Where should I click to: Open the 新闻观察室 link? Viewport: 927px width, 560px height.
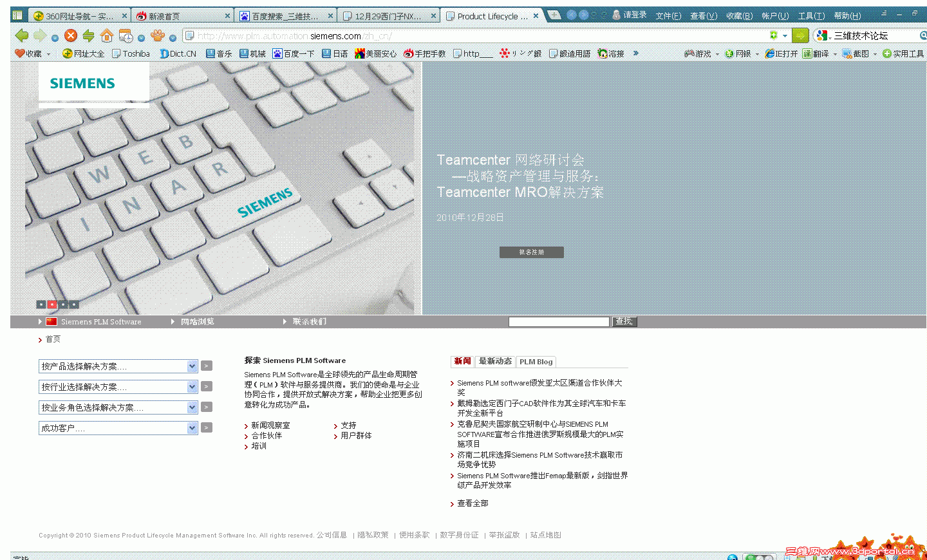[x=270, y=425]
